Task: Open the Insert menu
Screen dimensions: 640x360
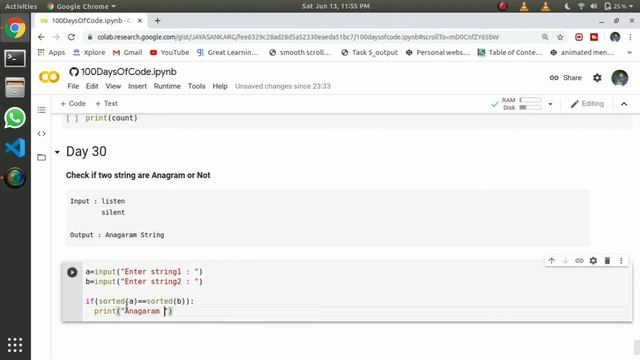Action: click(x=137, y=86)
